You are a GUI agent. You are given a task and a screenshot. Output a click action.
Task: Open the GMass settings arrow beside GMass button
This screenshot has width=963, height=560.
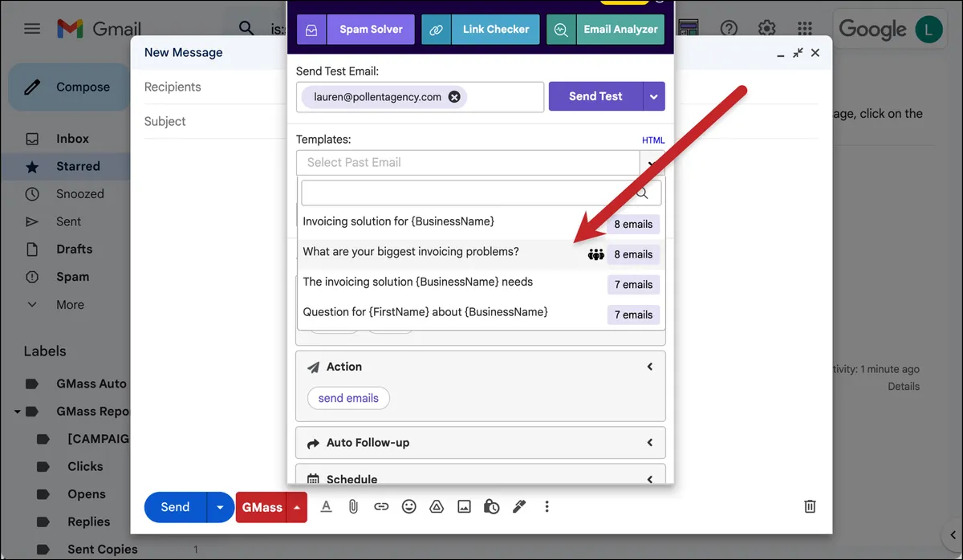[x=298, y=507]
